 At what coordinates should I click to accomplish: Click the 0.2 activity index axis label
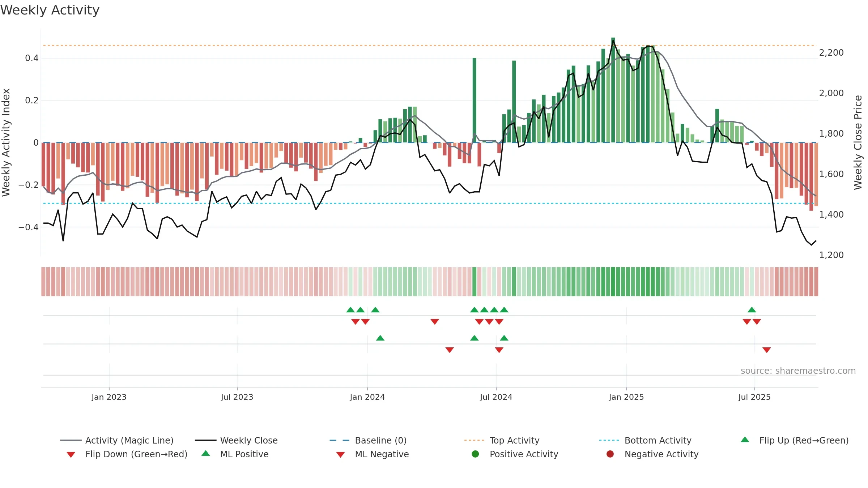point(32,100)
